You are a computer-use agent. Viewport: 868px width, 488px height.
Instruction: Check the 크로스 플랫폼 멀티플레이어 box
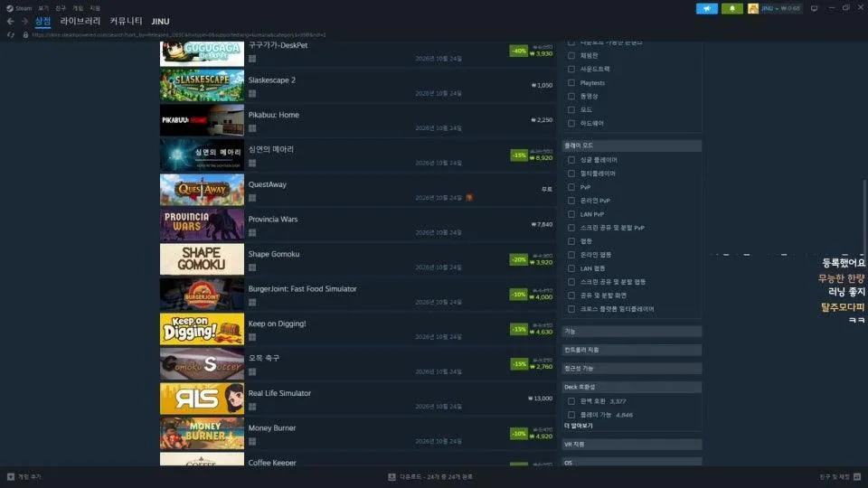tap(571, 309)
